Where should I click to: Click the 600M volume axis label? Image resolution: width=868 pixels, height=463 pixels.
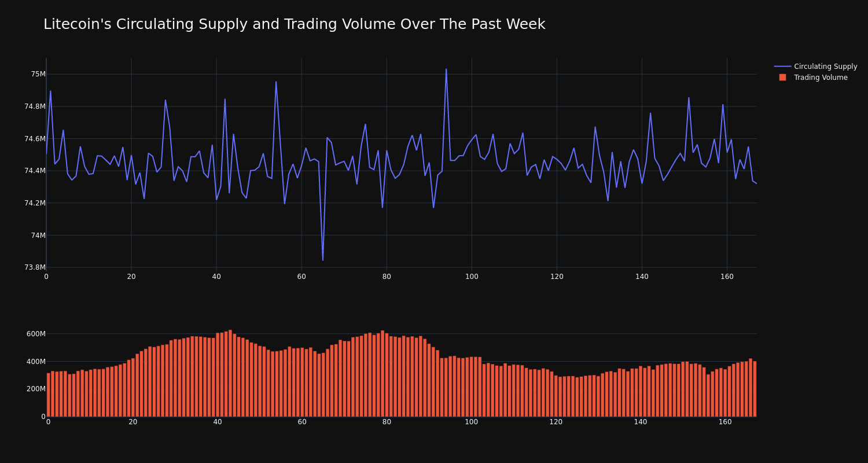click(36, 334)
